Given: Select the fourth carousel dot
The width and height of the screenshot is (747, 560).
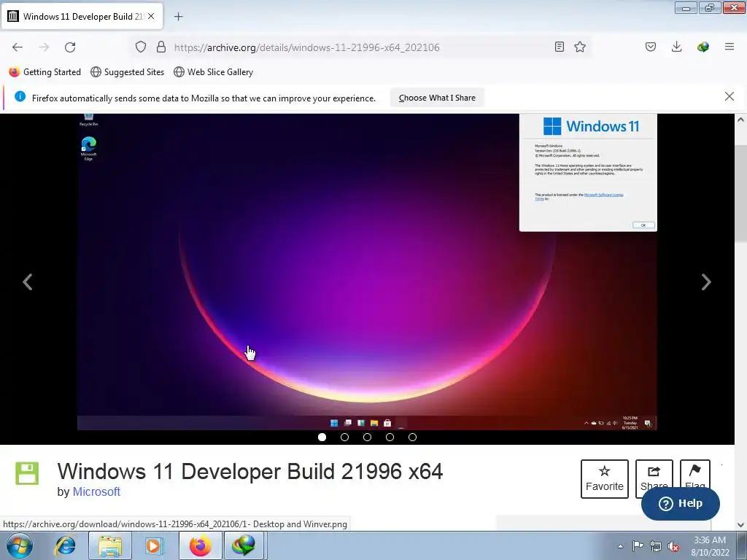Looking at the screenshot, I should pos(390,437).
